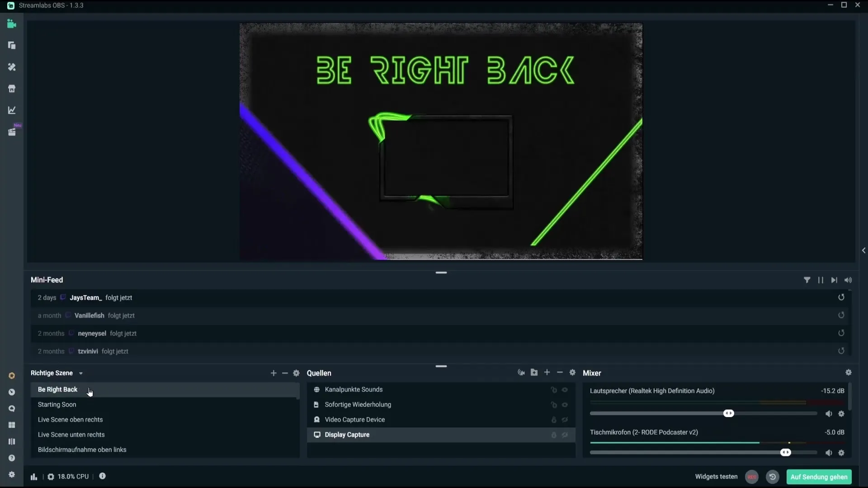Viewport: 868px width, 488px height.
Task: Click the add source plus icon
Action: (x=547, y=372)
